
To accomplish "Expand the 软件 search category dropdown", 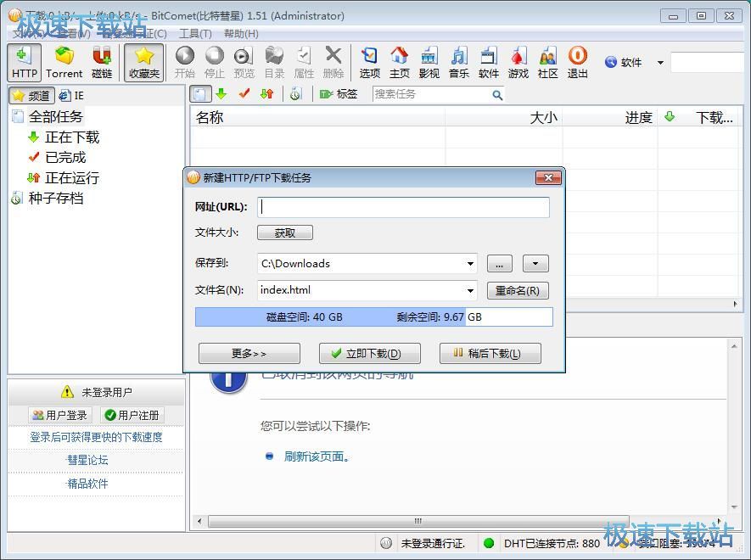I will pos(660,63).
